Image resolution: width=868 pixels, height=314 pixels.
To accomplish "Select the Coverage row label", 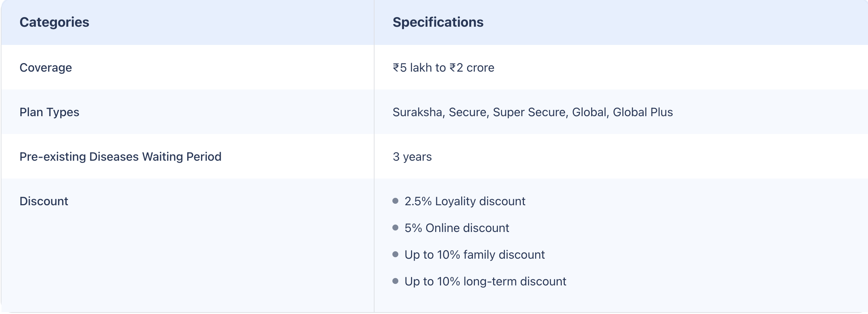I will [46, 68].
